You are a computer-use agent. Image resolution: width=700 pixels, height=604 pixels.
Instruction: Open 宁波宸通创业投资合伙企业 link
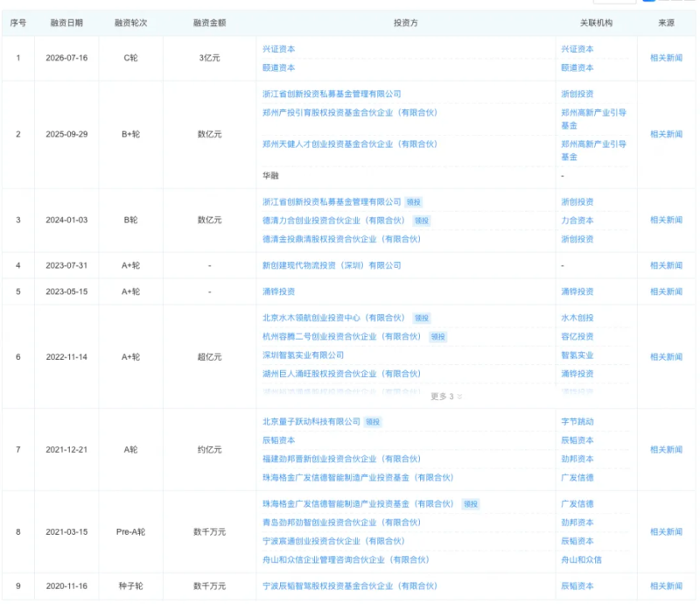pyautogui.click(x=333, y=542)
